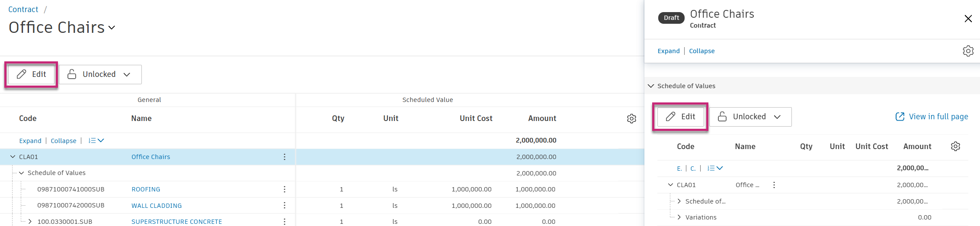Select the Code column header in main table
Image resolution: width=980 pixels, height=226 pixels.
coord(28,118)
